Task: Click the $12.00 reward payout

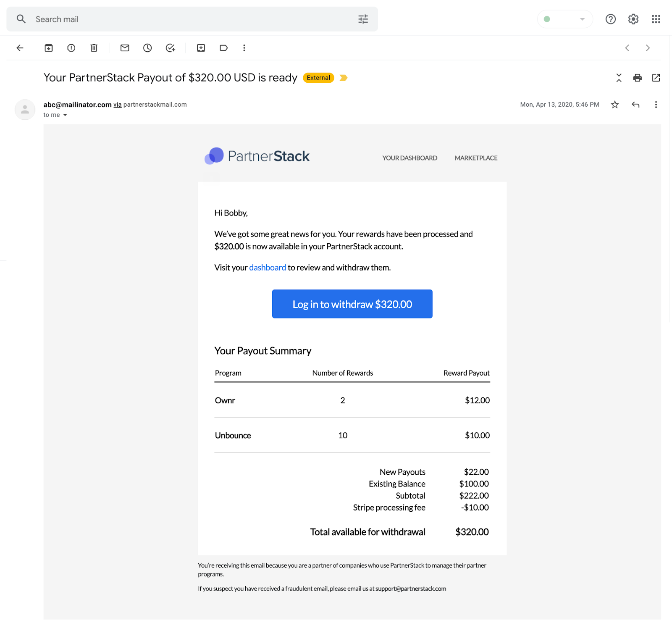Action: pyautogui.click(x=477, y=400)
